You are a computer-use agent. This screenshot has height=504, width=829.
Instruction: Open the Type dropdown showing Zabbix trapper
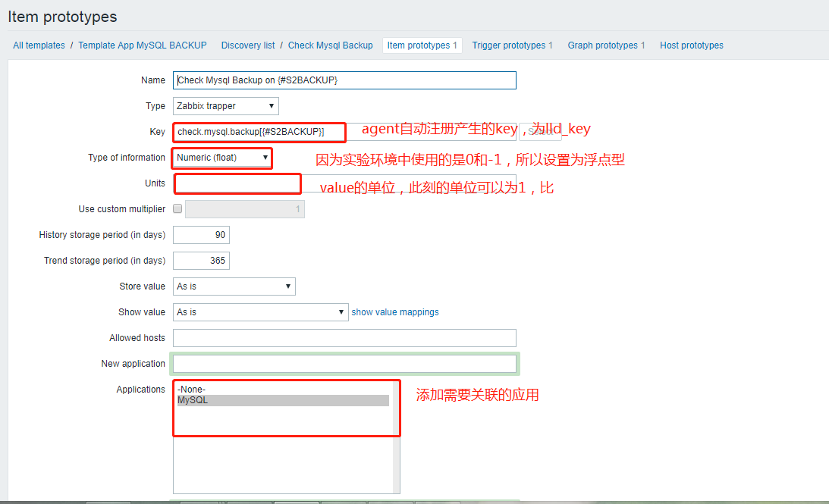[x=226, y=106]
